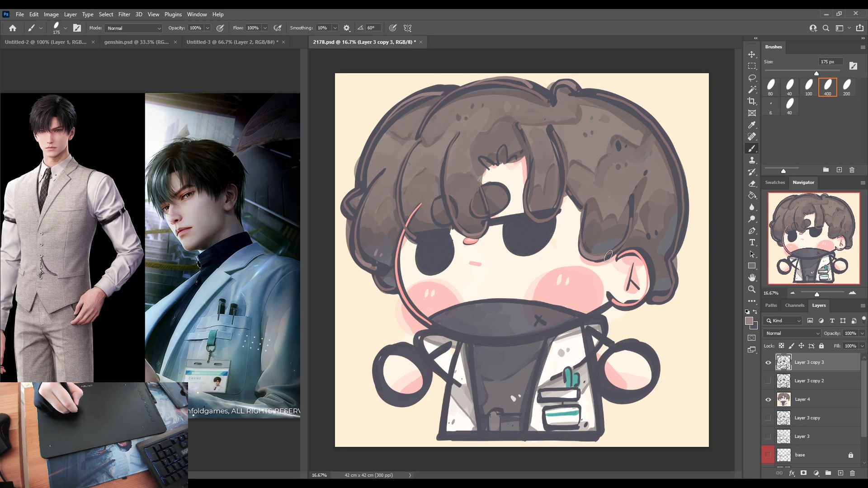
Task: Hide the Layer 3 copy 3 layer
Action: tap(768, 362)
